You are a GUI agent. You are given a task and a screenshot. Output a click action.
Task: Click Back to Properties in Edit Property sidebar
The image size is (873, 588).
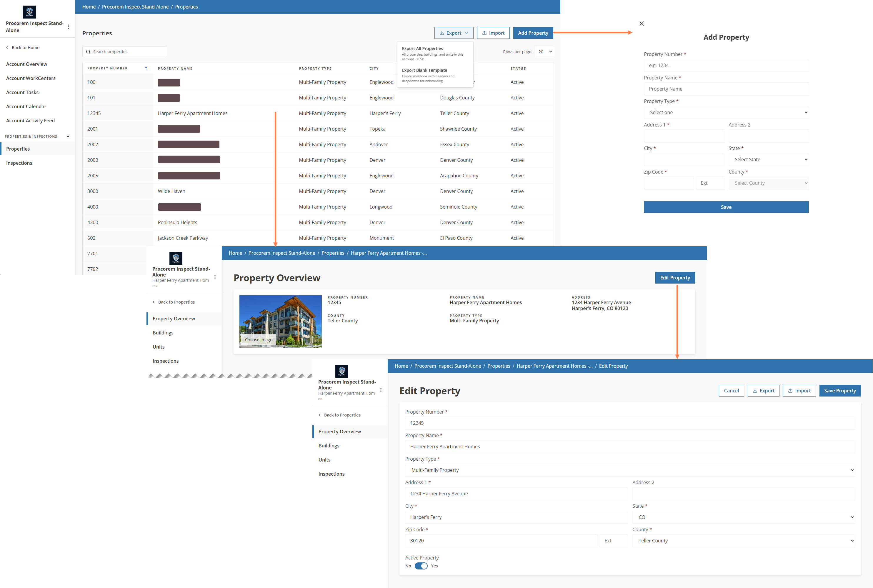coord(339,415)
